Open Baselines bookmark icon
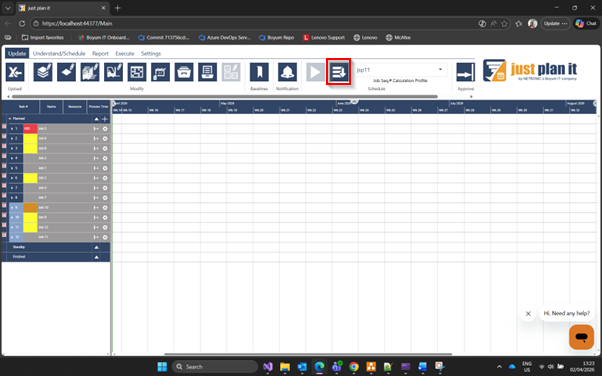602x376 pixels. pyautogui.click(x=259, y=72)
